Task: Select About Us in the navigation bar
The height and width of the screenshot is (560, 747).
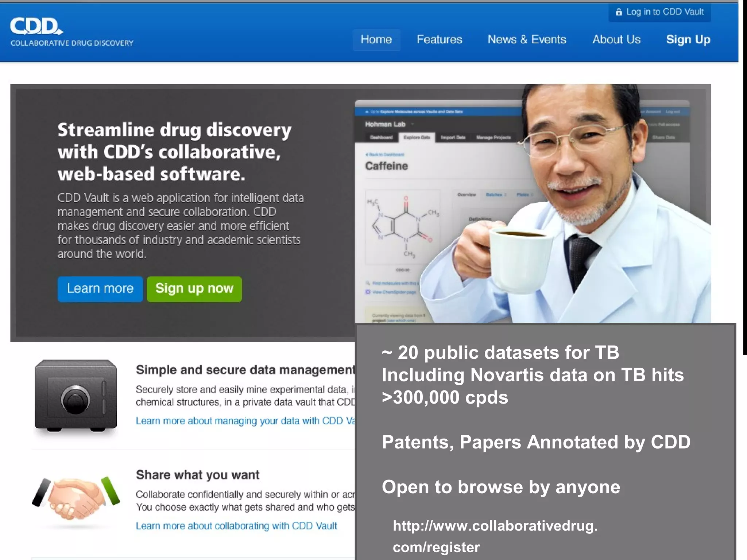Action: click(616, 39)
